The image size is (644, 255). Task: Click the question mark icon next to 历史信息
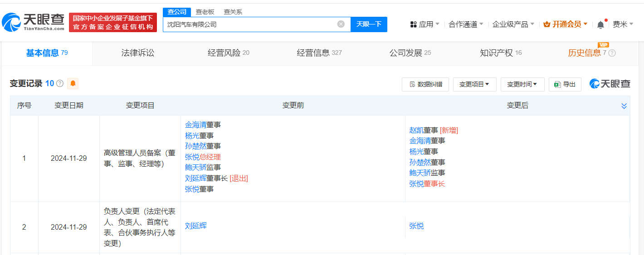pos(612,53)
